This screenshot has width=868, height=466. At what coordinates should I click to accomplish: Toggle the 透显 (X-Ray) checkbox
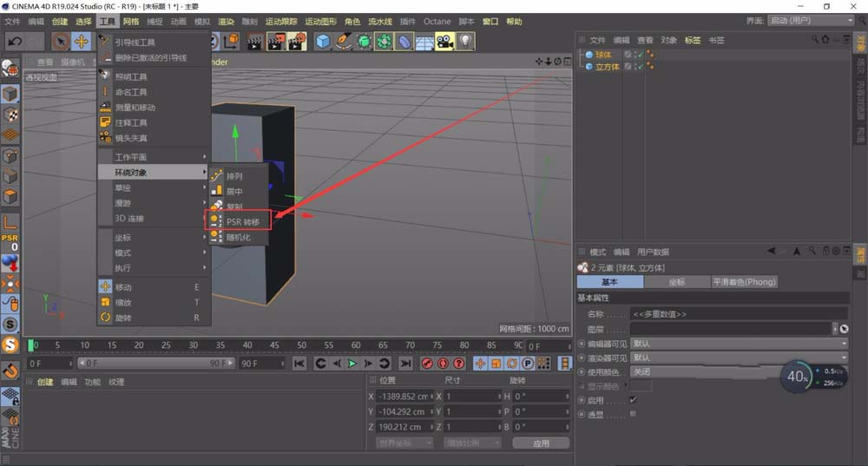pyautogui.click(x=633, y=414)
